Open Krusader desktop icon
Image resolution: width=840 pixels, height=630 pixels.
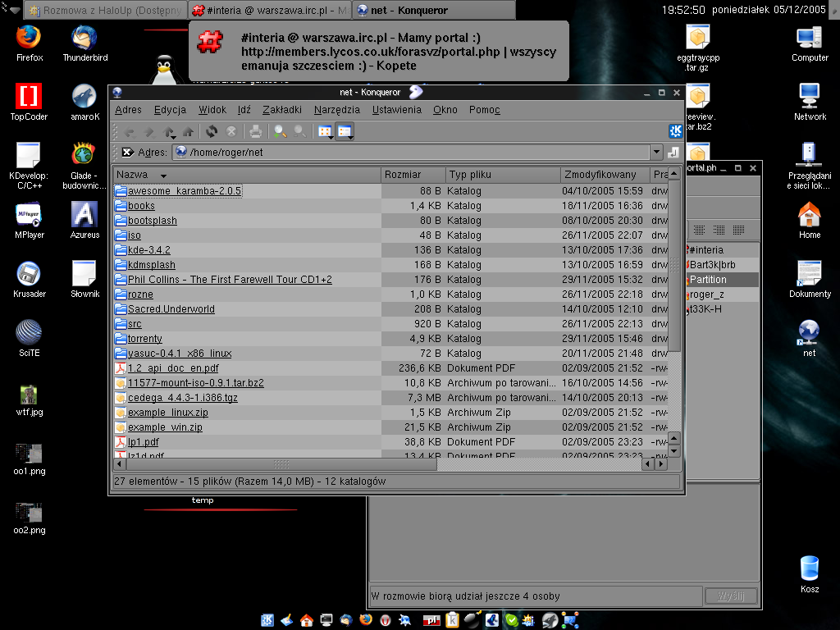point(30,280)
